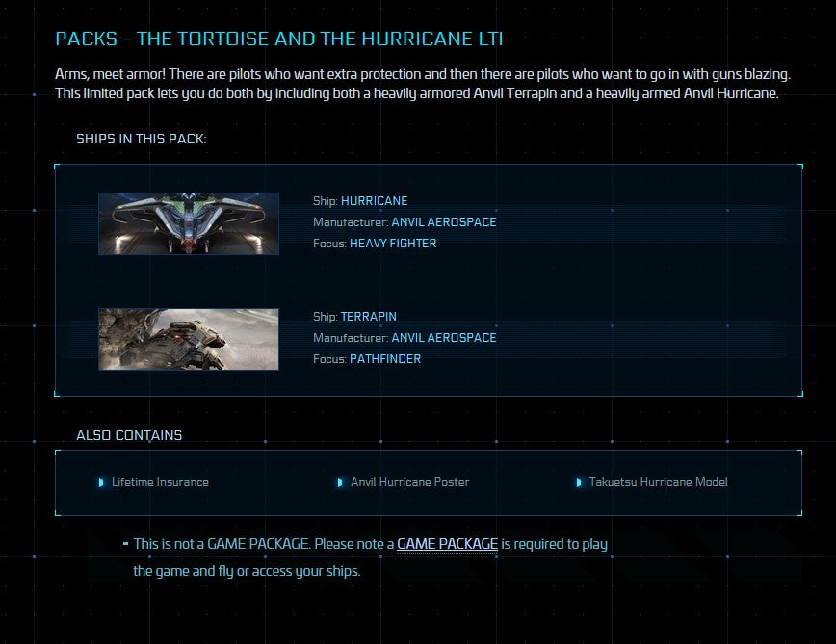Click the Lifetime Insurance label text
The image size is (836, 644).
[159, 482]
